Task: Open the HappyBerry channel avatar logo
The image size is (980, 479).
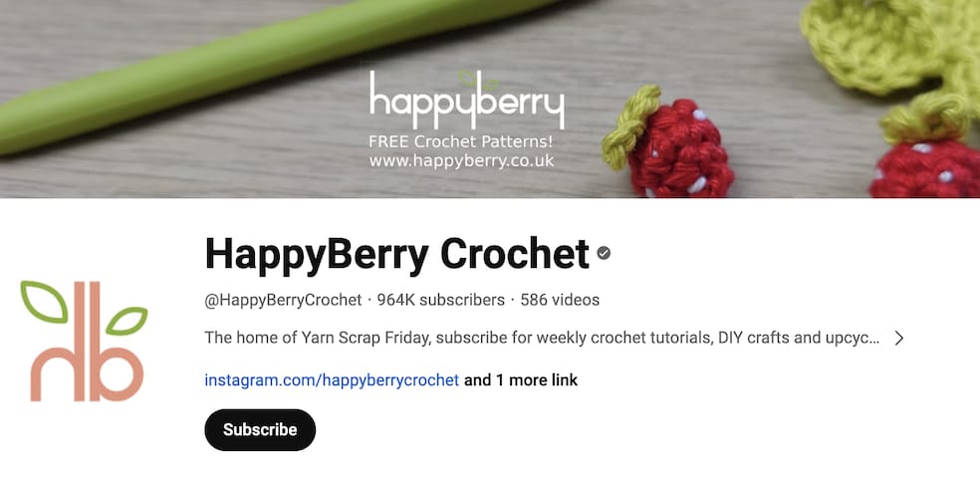Action: coord(85,341)
